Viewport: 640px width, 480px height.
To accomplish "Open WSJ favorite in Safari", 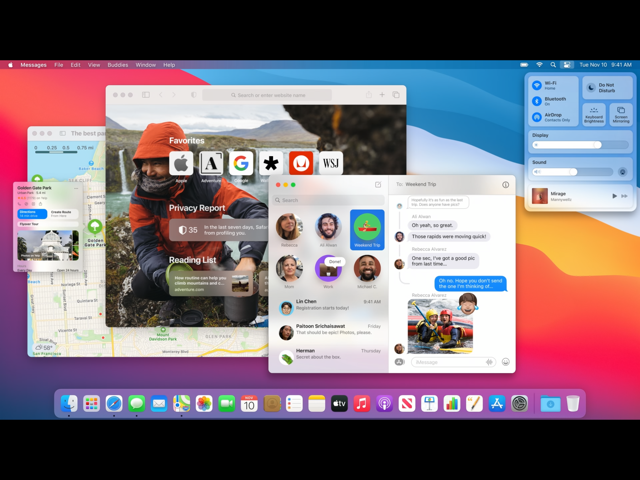I will 331,163.
